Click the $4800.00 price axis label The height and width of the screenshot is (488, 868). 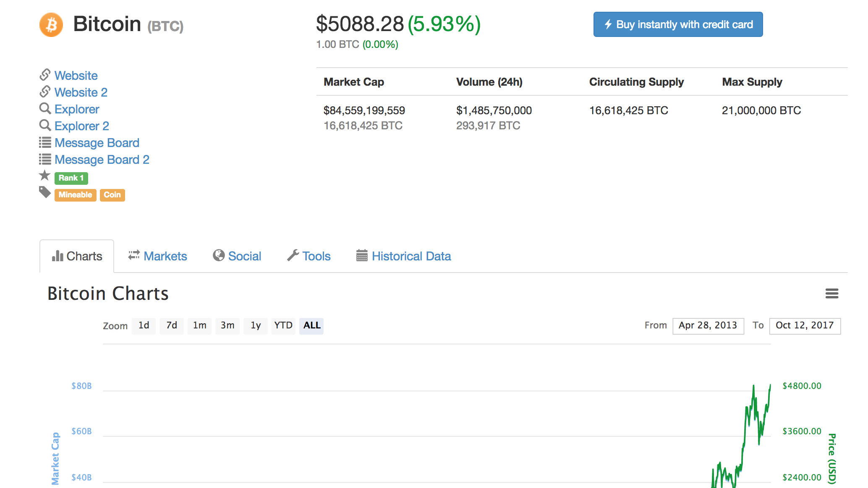click(802, 386)
